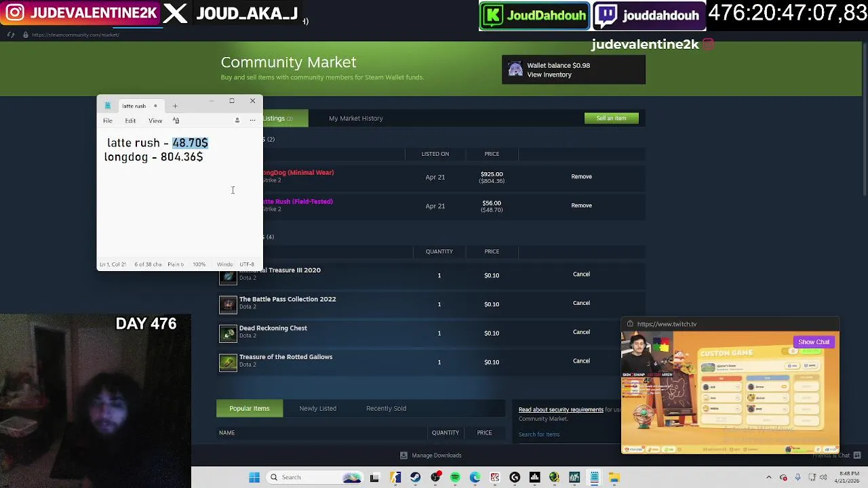Click Treasure of the Rotted Gallows thumbnail
This screenshot has width=868, height=488.
click(228, 363)
